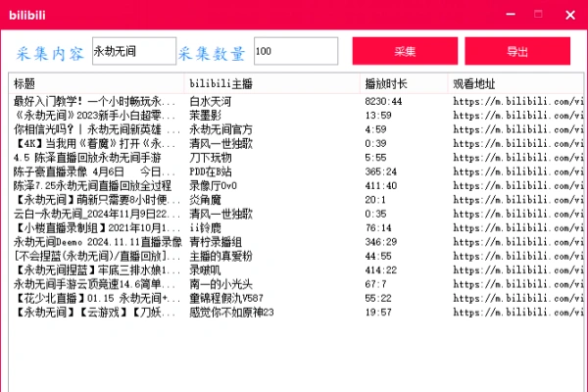The image size is (588, 392).
Task: Click the 采集 button
Action: pyautogui.click(x=405, y=51)
